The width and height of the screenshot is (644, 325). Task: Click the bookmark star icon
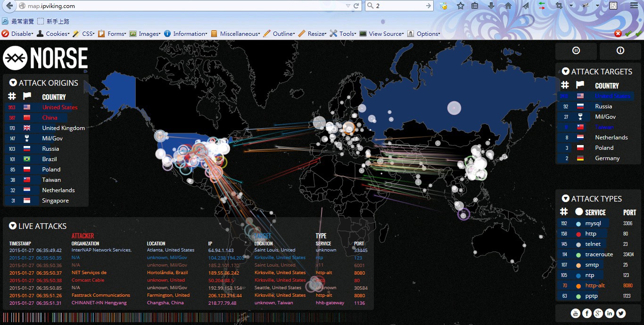461,6
